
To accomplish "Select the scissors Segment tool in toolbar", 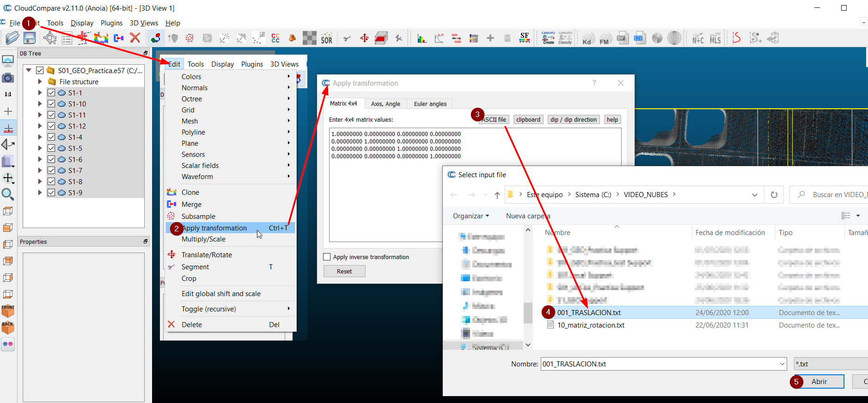I will pos(347,38).
